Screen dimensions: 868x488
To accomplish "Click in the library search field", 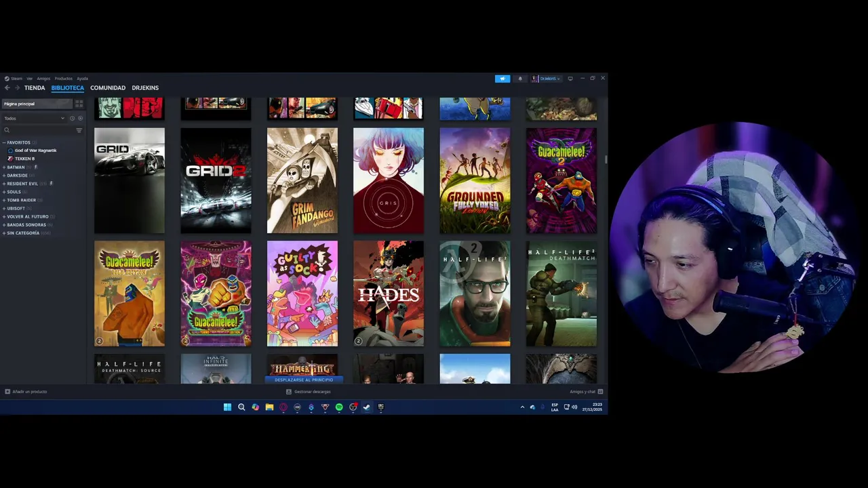I will 42,130.
